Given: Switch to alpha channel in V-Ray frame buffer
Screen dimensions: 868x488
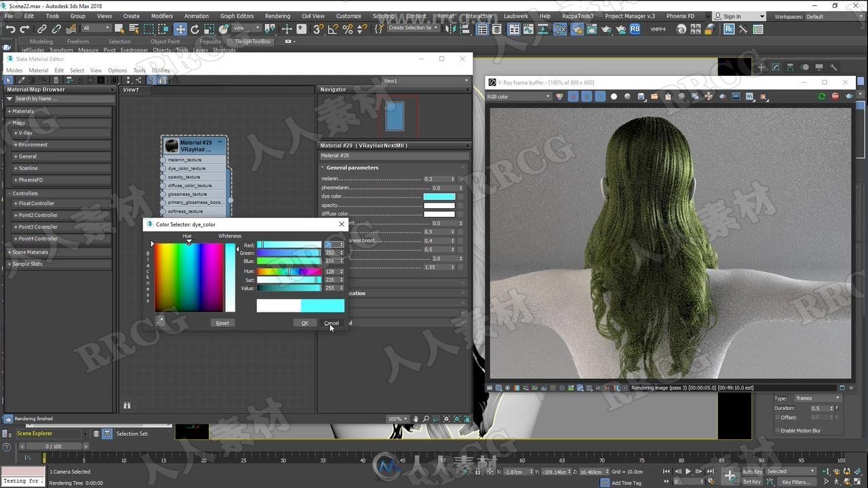Looking at the screenshot, I should click(614, 96).
